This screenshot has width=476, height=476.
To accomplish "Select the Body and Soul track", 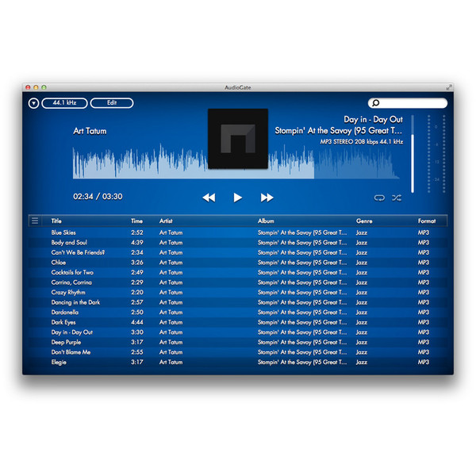I will pos(238,243).
